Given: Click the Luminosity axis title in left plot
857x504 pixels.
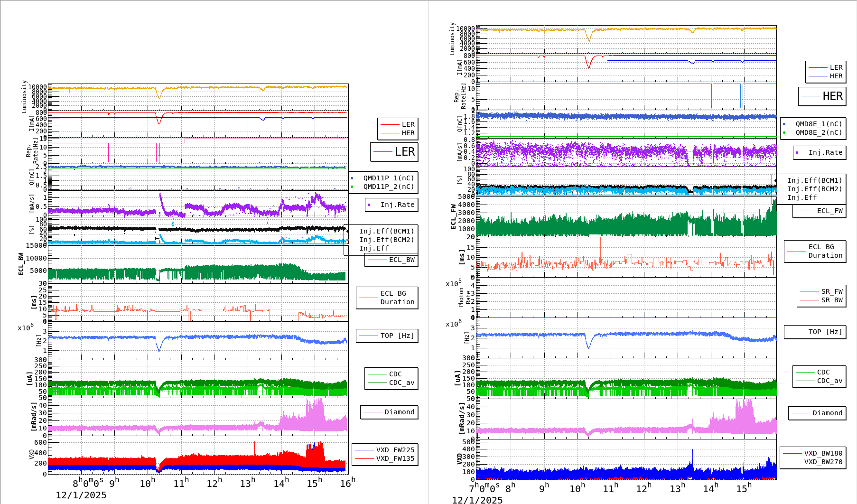Looking at the screenshot, I should click(x=24, y=96).
